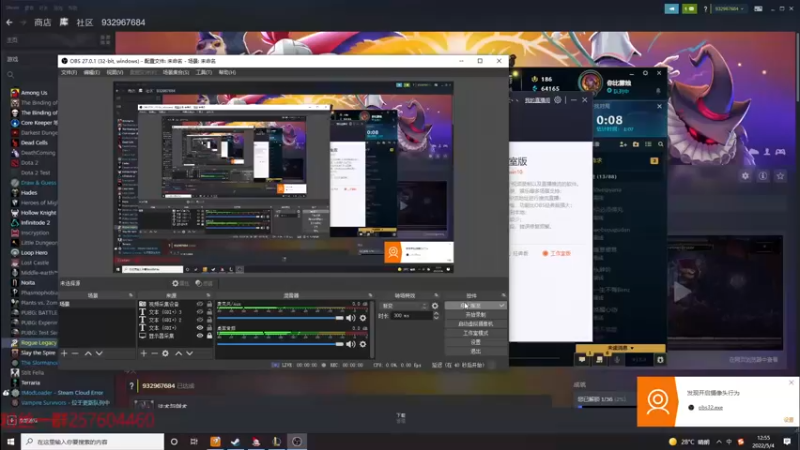Open 编辑(E) menu in OBS
Viewport: 800px width, 450px height.
click(x=92, y=72)
